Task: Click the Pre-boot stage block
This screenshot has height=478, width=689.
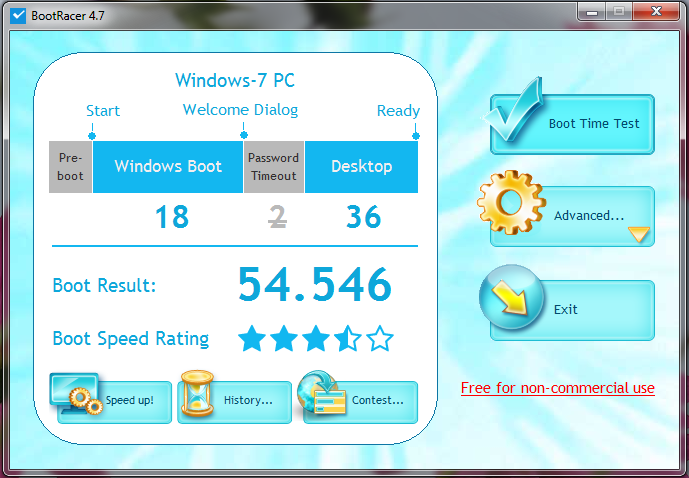Action: [x=70, y=167]
